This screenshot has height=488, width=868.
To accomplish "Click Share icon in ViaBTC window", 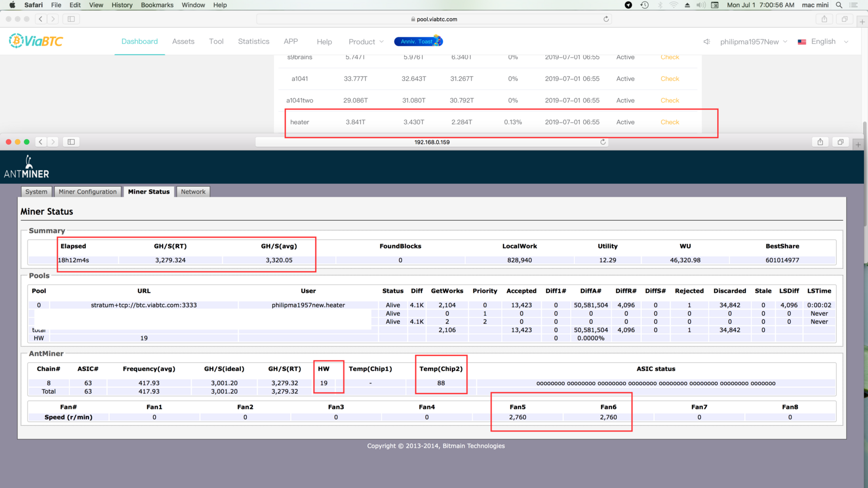I will coord(824,19).
